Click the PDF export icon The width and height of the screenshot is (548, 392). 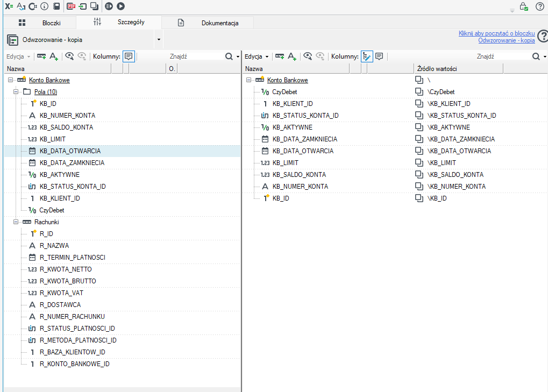point(72,6)
